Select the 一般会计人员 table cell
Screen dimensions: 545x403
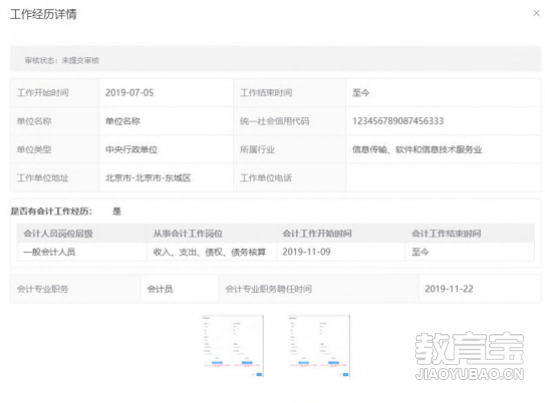[x=82, y=252]
